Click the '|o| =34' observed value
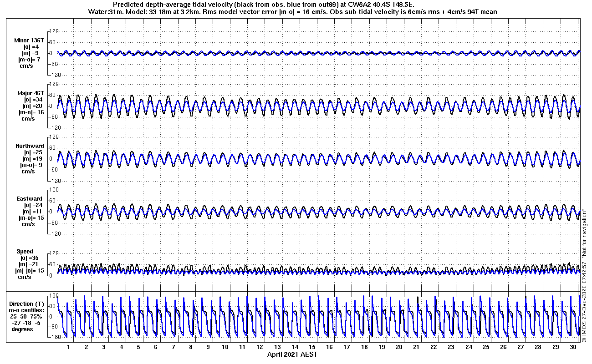 pos(33,100)
